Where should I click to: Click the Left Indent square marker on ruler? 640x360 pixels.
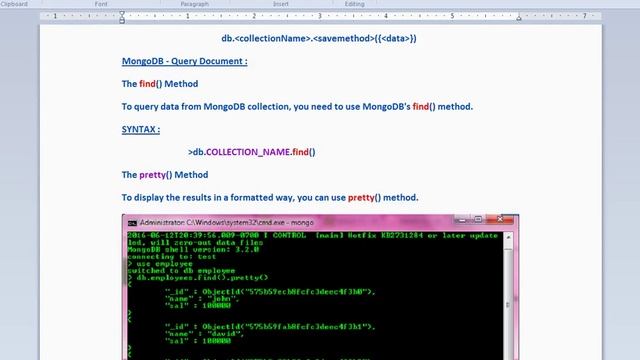point(122,21)
